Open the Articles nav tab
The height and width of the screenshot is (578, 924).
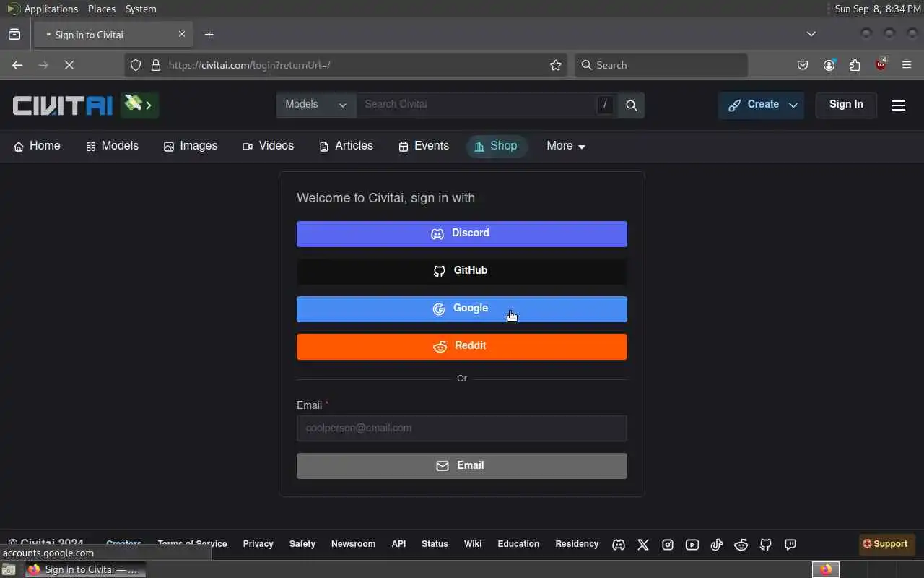click(346, 146)
